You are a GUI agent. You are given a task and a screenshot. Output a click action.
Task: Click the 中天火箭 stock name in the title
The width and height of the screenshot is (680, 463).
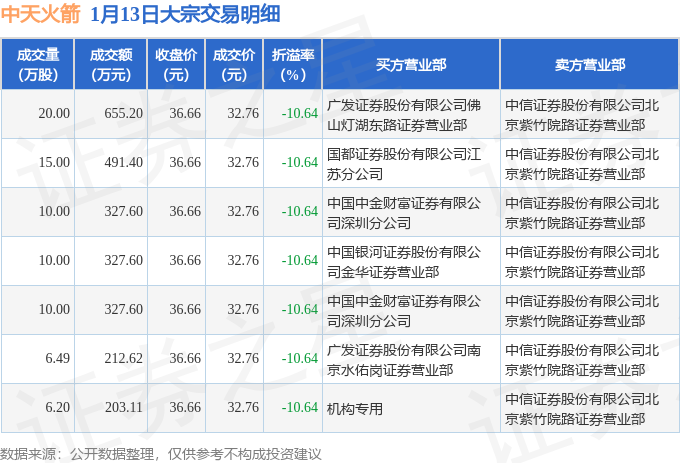pyautogui.click(x=41, y=14)
